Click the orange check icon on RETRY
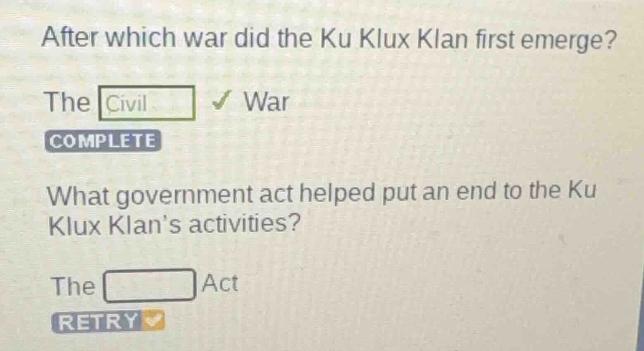This screenshot has height=351, width=644. (x=153, y=321)
